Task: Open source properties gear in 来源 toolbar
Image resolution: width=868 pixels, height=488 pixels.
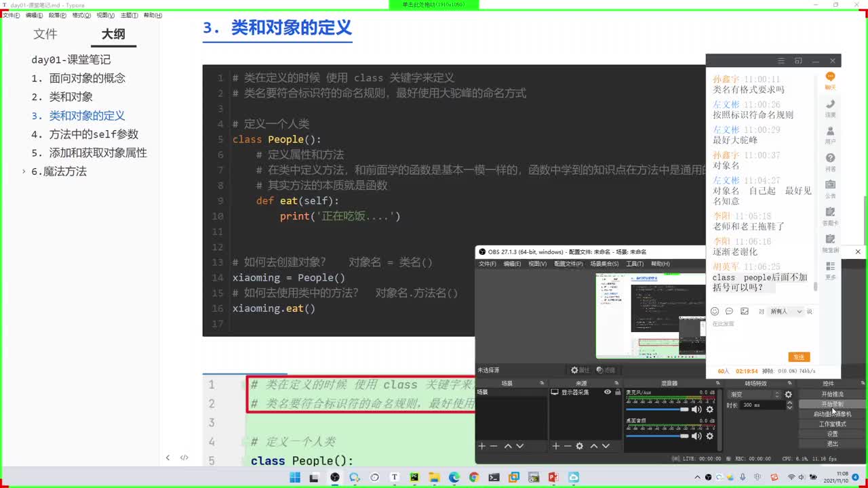Action: pyautogui.click(x=580, y=446)
